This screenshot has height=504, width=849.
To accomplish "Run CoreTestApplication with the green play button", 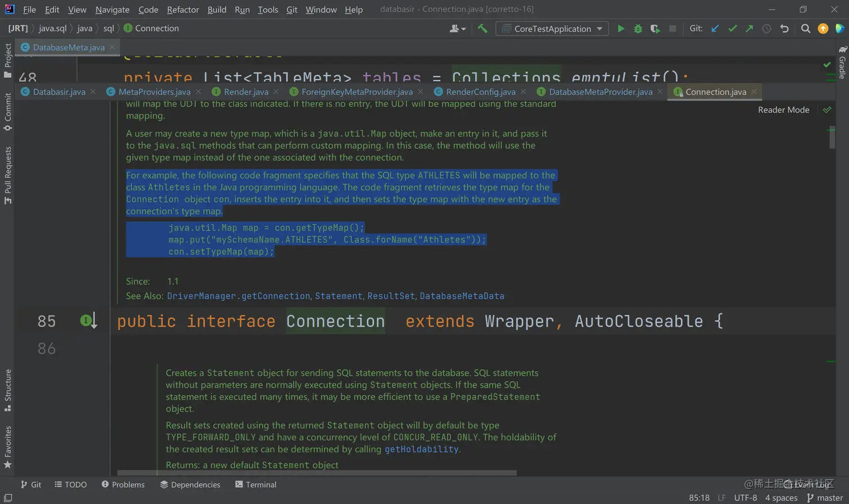I will coord(620,29).
